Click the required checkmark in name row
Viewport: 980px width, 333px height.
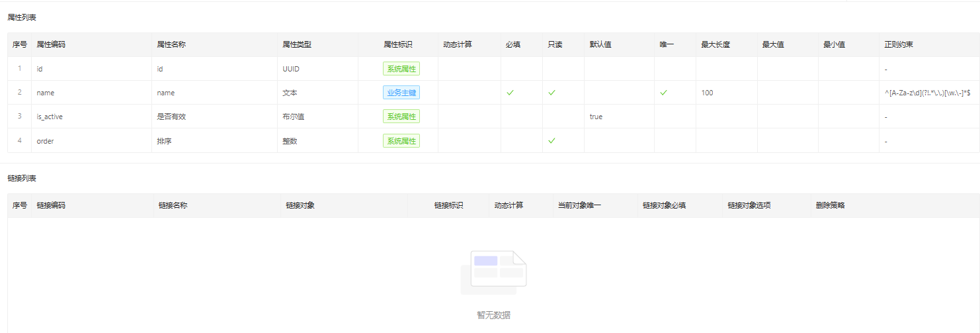click(x=510, y=93)
